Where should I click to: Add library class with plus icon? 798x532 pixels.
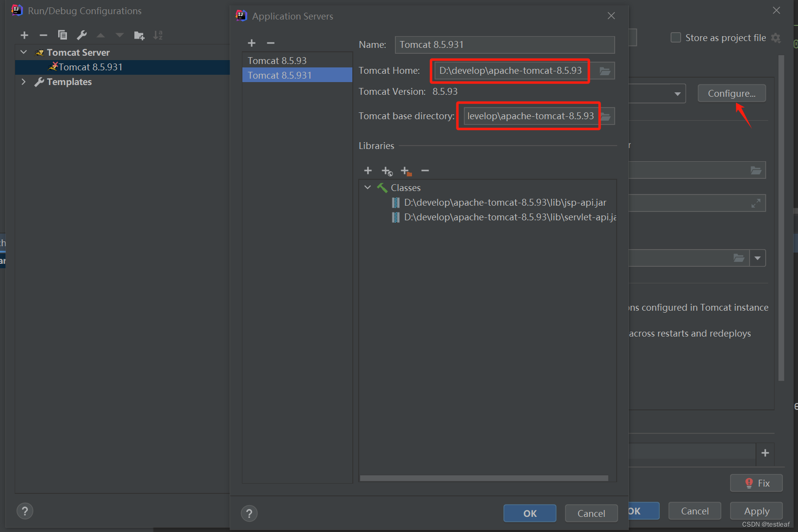[x=368, y=170]
